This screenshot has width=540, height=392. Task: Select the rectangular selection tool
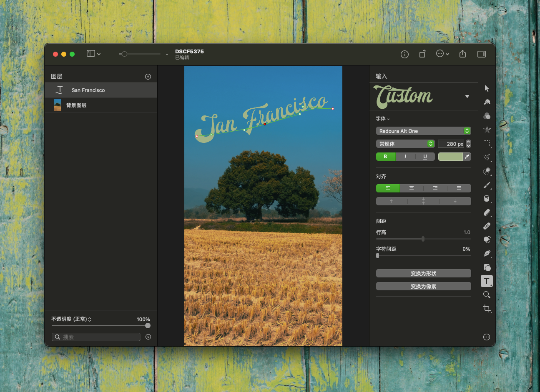(x=487, y=144)
